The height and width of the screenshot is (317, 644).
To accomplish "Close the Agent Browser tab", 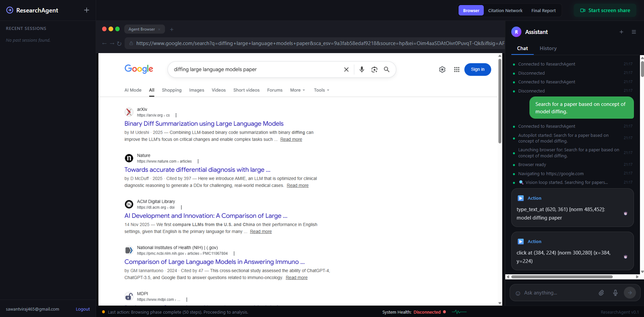I will [159, 29].
